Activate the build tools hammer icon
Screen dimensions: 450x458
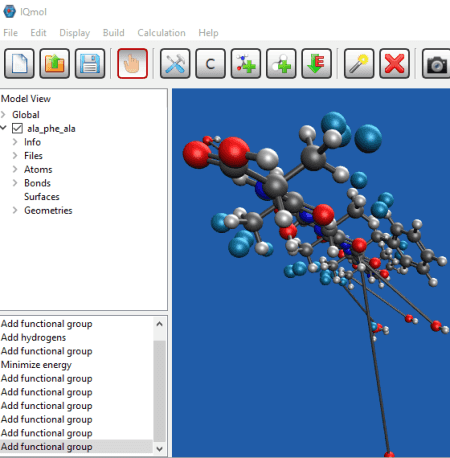pyautogui.click(x=175, y=63)
